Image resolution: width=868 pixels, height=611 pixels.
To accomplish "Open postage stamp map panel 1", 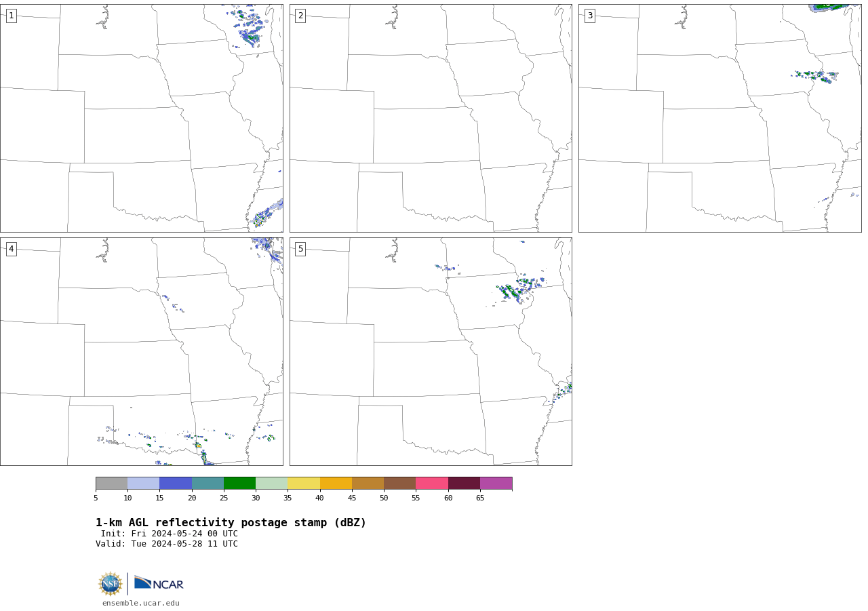I will (142, 118).
